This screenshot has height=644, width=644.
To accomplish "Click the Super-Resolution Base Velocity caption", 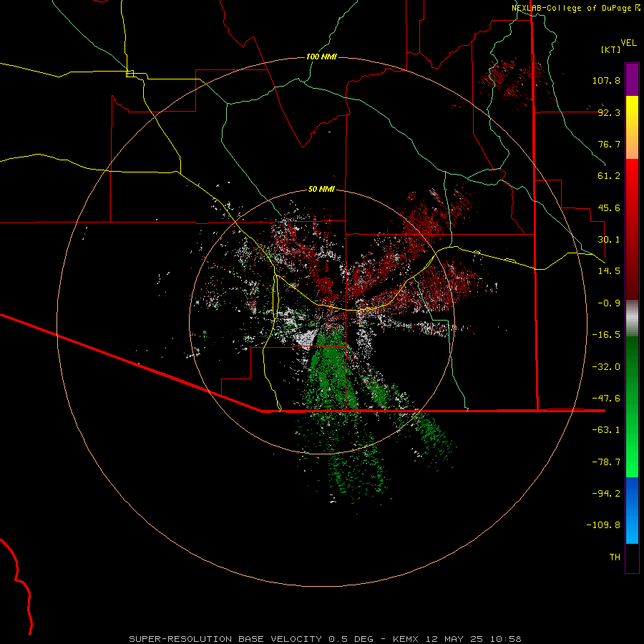I will pos(325,639).
